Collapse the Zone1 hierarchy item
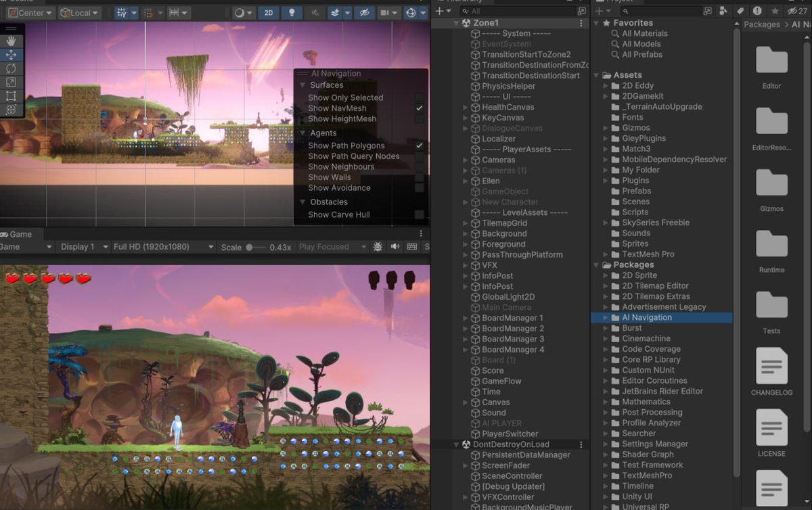This screenshot has height=510, width=812. (457, 22)
